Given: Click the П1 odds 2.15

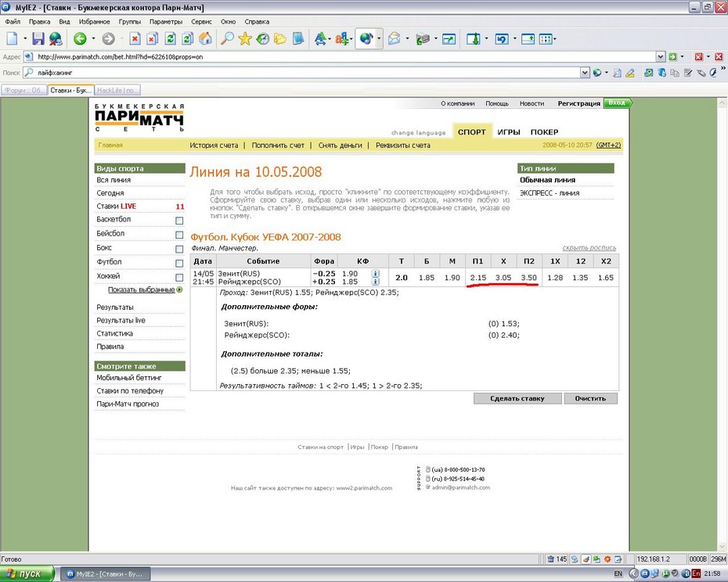Looking at the screenshot, I should pyautogui.click(x=478, y=278).
